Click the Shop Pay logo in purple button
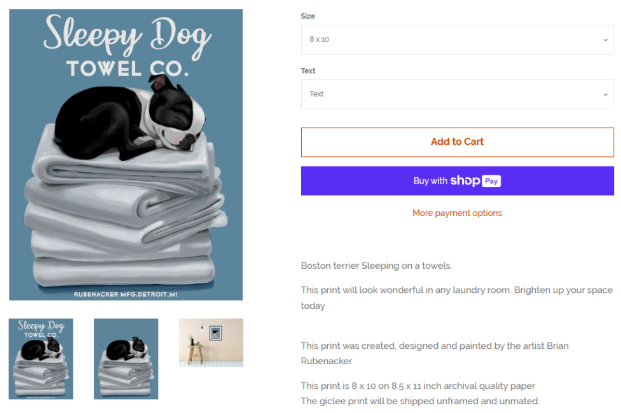 (x=474, y=181)
